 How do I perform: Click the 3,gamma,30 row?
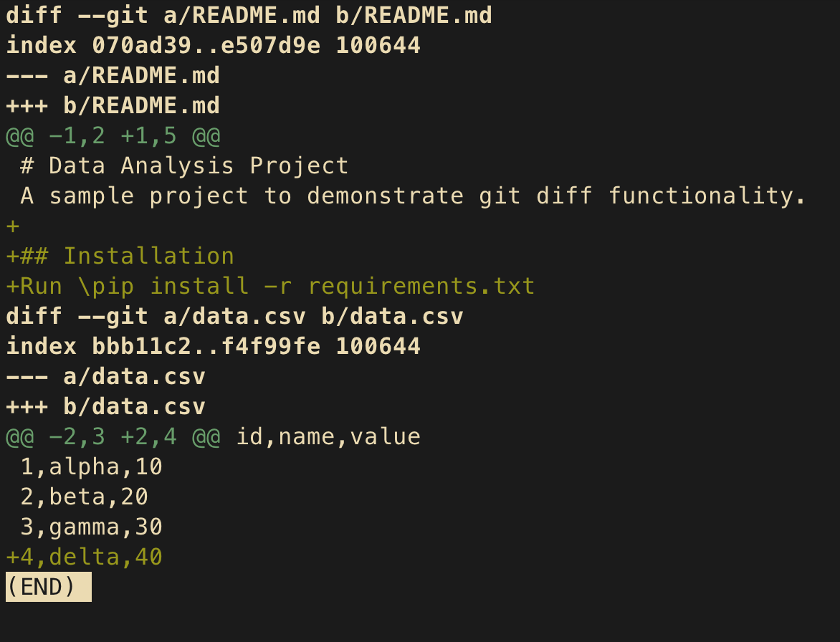pyautogui.click(x=91, y=527)
